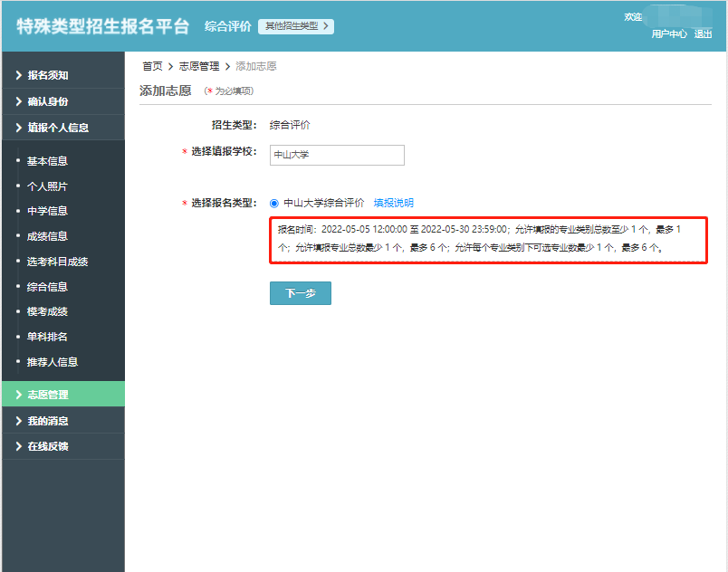Expand the 确认身份 sidebar section
Viewport: 728px width, 572px height.
[x=63, y=101]
